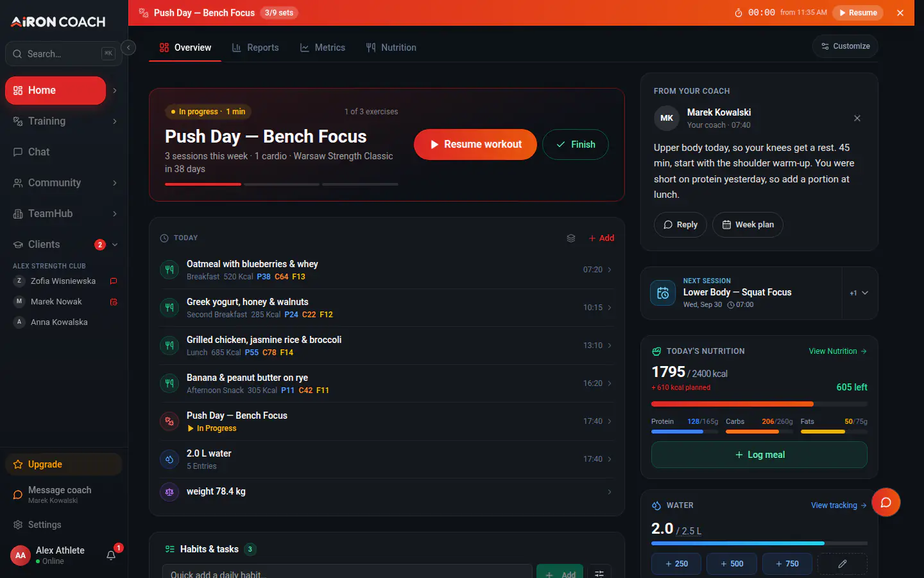The height and width of the screenshot is (578, 924).
Task: Click the AiRON COACH logo
Action: pyautogui.click(x=58, y=22)
